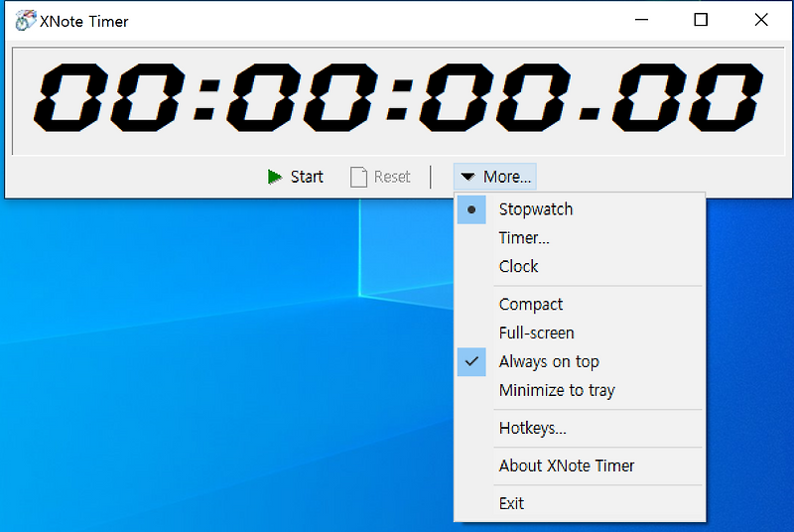Screen dimensions: 794x532
Task: Choose Minimize to tray
Action: pyautogui.click(x=580, y=390)
